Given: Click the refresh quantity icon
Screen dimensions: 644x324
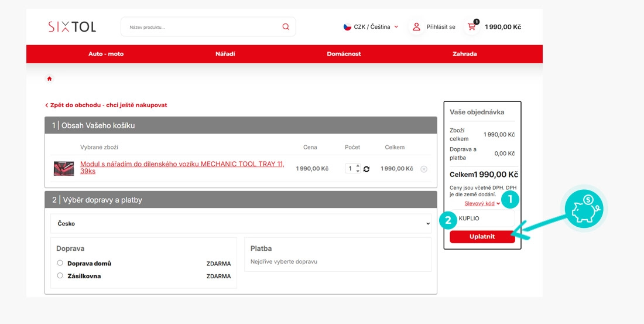Looking at the screenshot, I should pos(366,169).
